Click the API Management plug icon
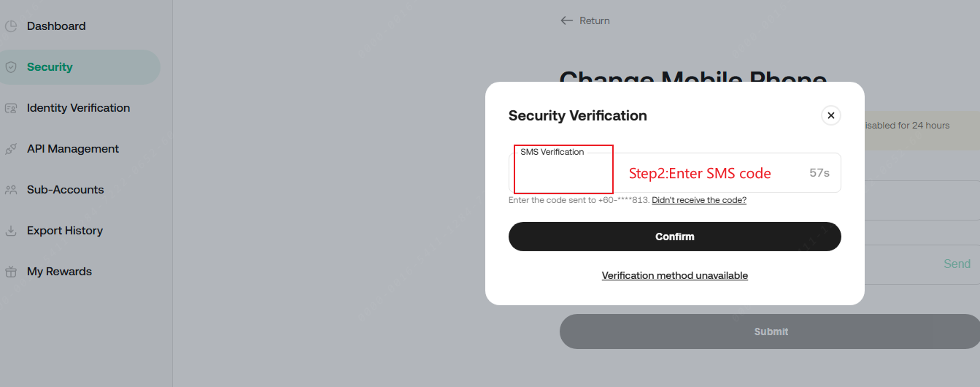Image resolution: width=980 pixels, height=387 pixels. click(x=10, y=149)
